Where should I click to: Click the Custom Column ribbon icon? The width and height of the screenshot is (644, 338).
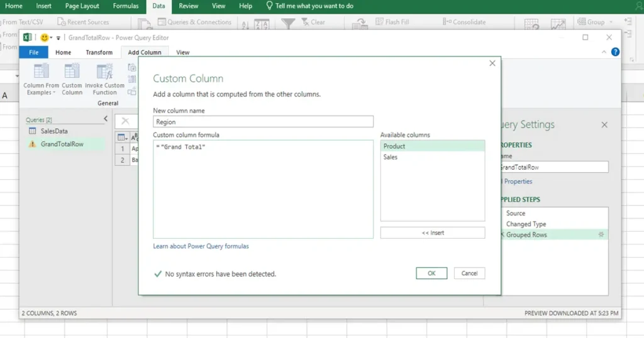click(72, 71)
